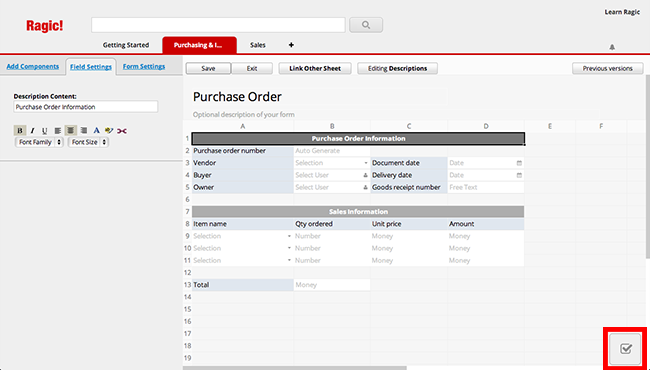
Task: Select the Amount column header
Action: click(486, 224)
